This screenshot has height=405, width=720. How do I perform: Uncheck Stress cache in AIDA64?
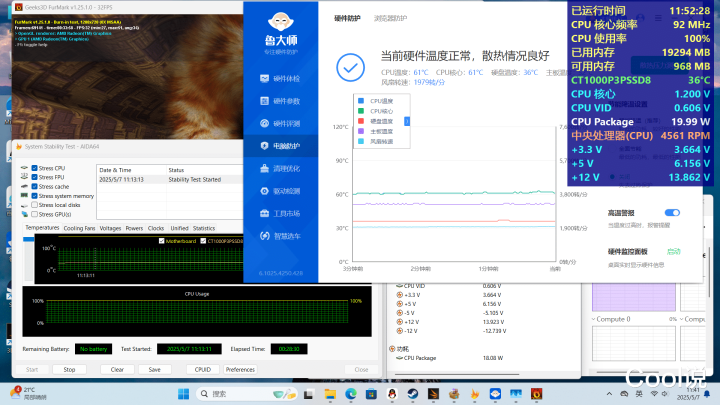click(x=34, y=186)
